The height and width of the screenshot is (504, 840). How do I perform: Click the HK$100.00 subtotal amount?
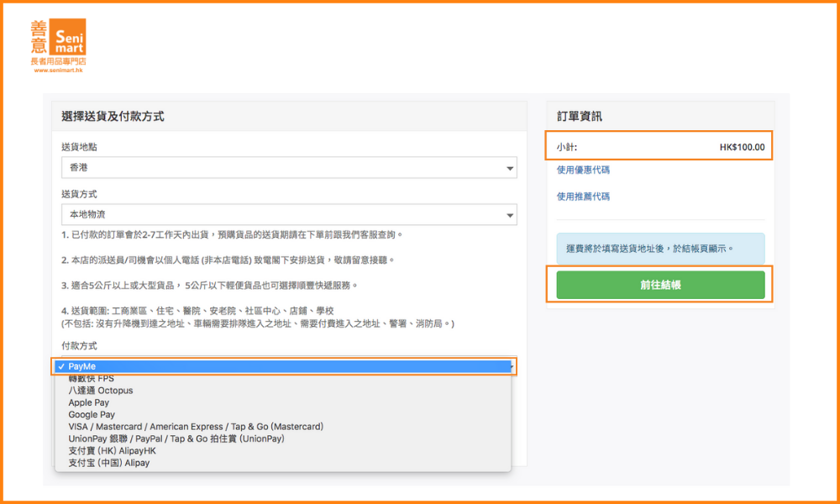tap(742, 147)
